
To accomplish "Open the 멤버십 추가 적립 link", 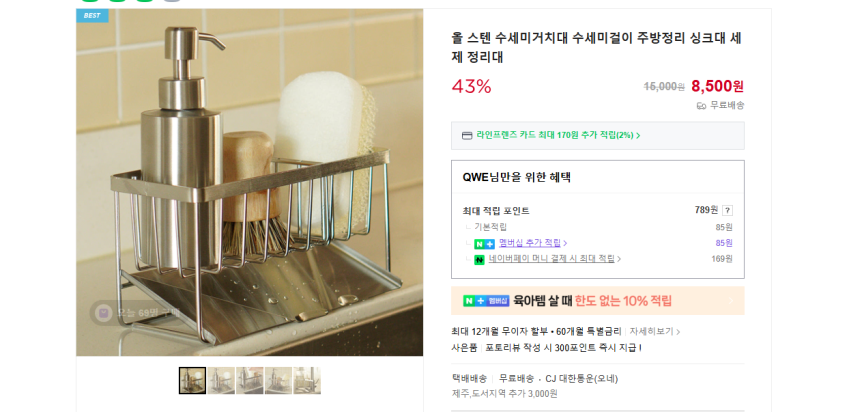I will [x=533, y=243].
